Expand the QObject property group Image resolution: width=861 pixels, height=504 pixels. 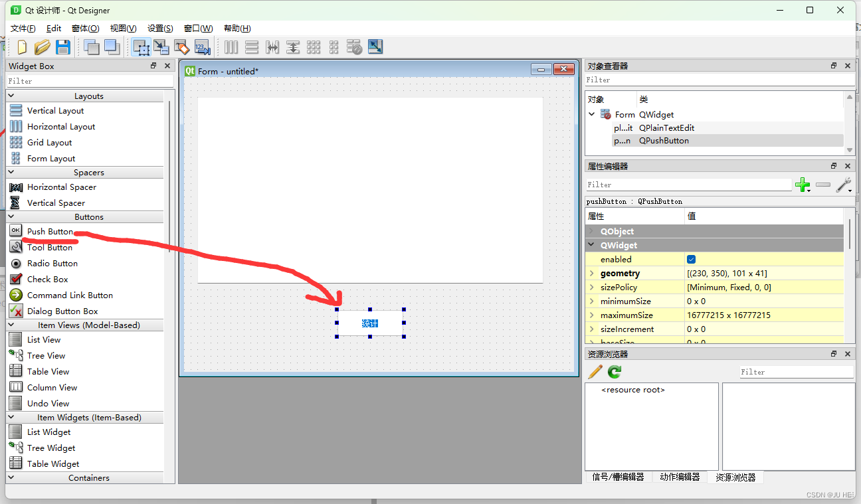592,231
